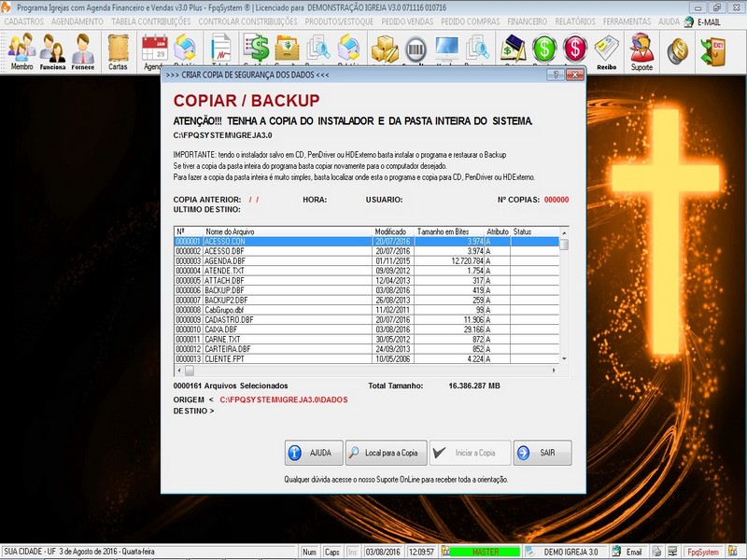Click the Funciona employee icon

52,50
